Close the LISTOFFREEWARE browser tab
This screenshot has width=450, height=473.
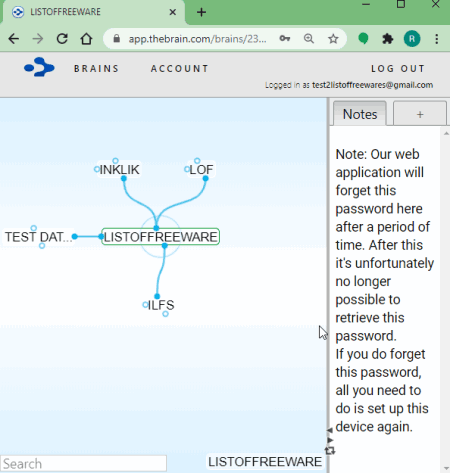[173, 12]
